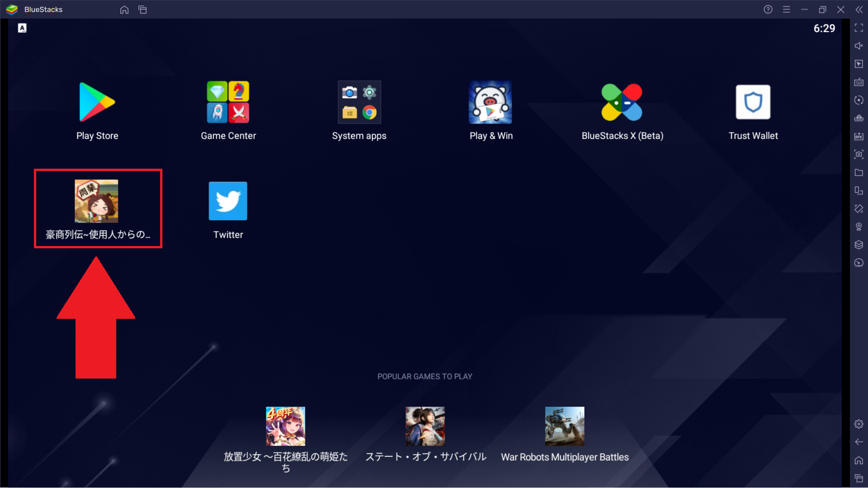868x488 pixels.
Task: Open the keyboard game controls icon
Action: point(859,82)
